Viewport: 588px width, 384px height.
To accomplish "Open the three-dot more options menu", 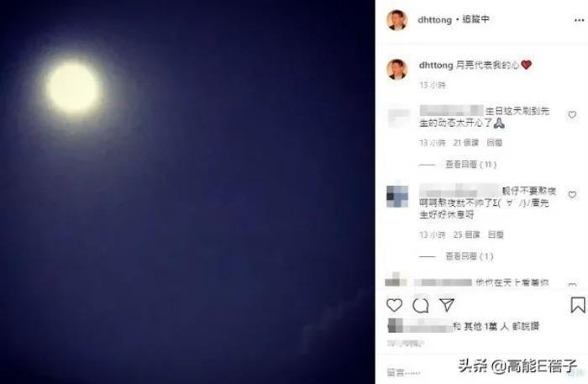I will (x=579, y=20).
